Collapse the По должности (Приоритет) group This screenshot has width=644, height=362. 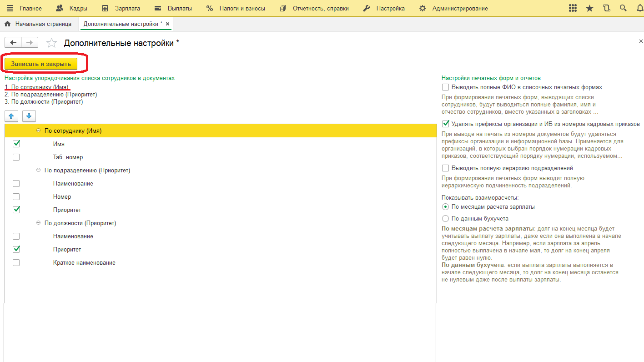point(39,223)
